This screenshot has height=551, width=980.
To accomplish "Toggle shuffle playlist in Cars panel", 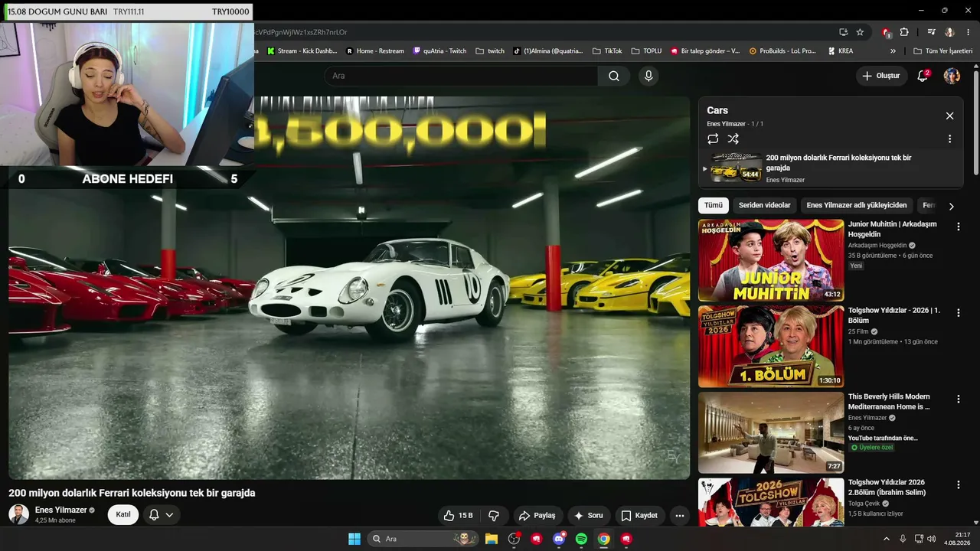I will tap(733, 139).
